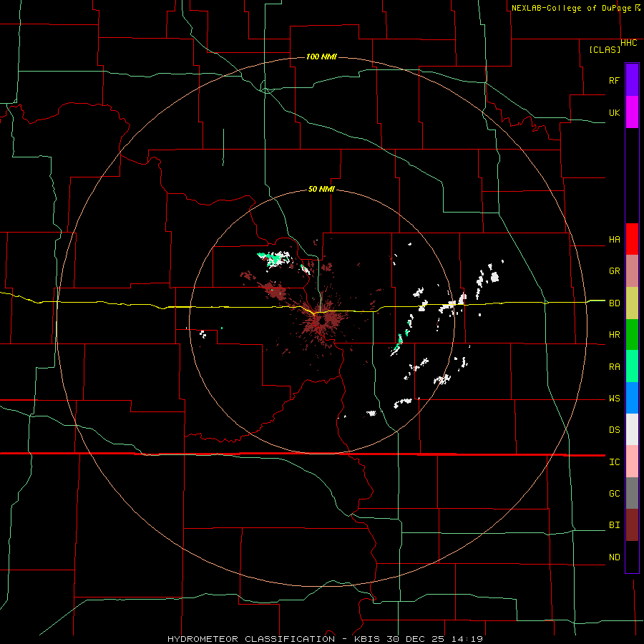Click the GC legend label
The width and height of the screenshot is (644, 644).
pos(614,493)
